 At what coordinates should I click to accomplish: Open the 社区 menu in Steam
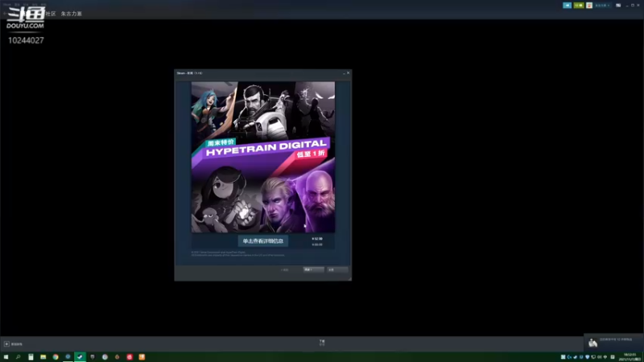51,14
